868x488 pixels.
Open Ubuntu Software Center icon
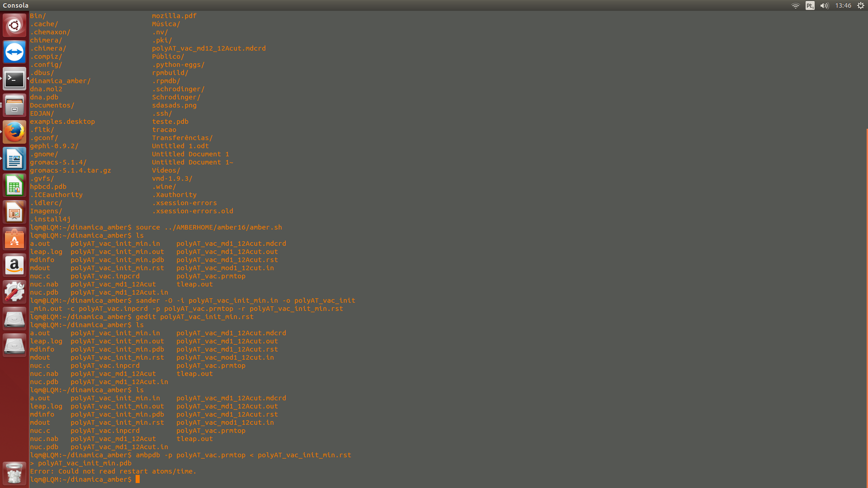pyautogui.click(x=14, y=239)
